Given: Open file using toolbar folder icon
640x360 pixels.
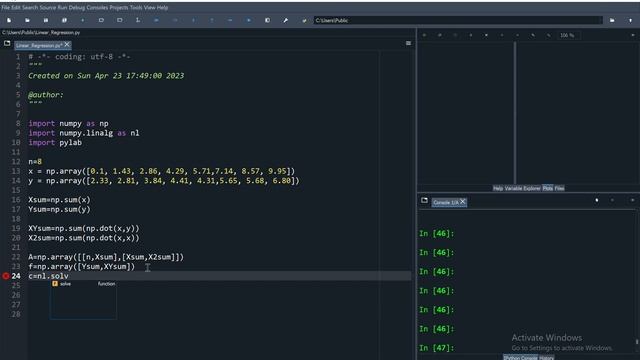Looking at the screenshot, I should [27, 20].
